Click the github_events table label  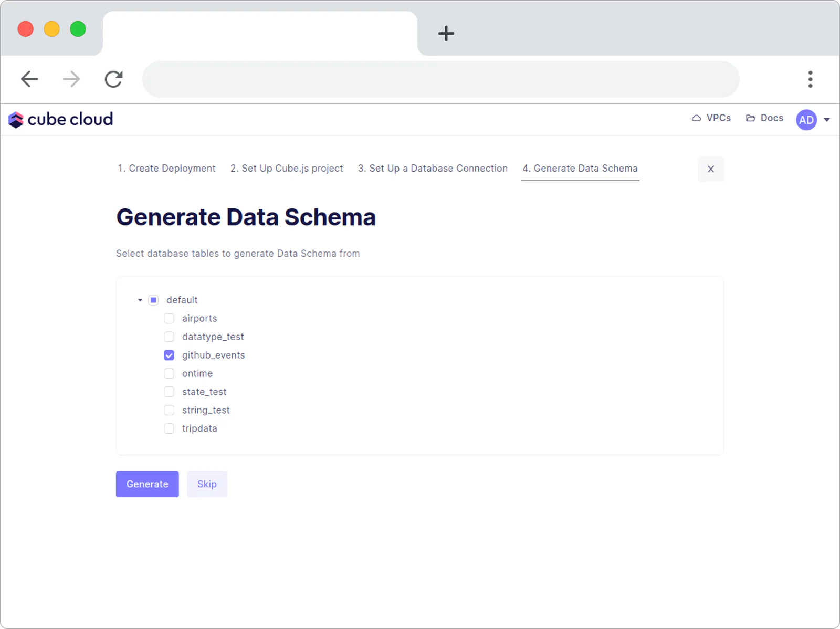coord(214,355)
